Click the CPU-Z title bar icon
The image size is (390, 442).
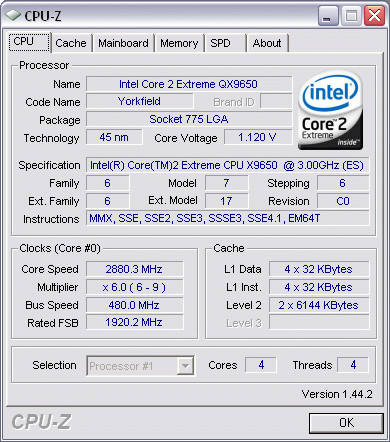[13, 16]
